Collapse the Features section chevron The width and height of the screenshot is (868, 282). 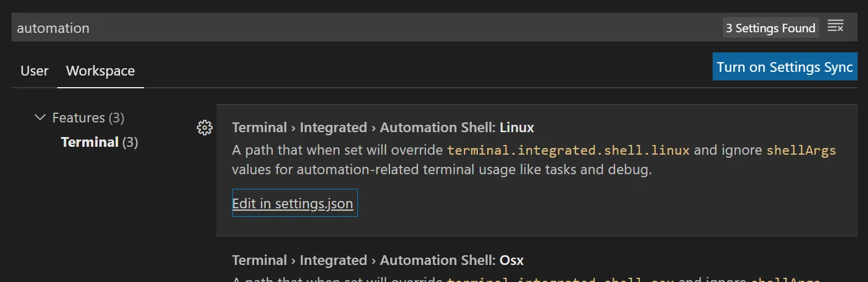point(40,118)
